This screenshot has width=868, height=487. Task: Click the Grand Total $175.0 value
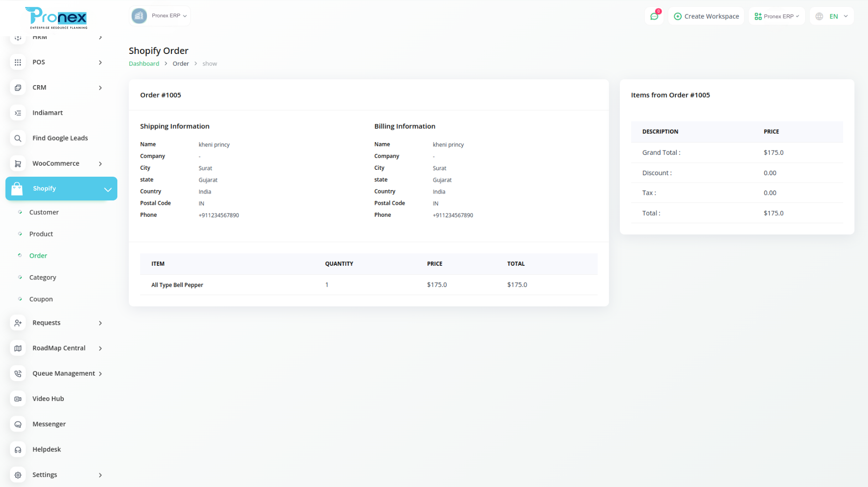click(773, 152)
